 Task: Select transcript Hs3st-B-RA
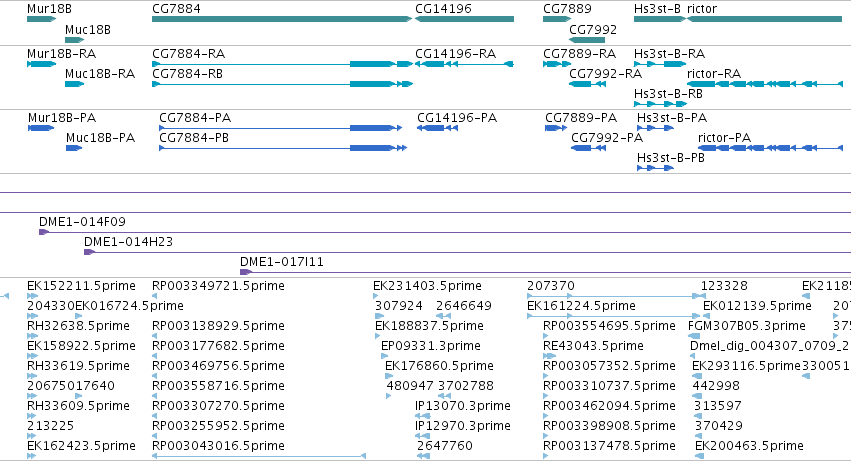pyautogui.click(x=669, y=54)
